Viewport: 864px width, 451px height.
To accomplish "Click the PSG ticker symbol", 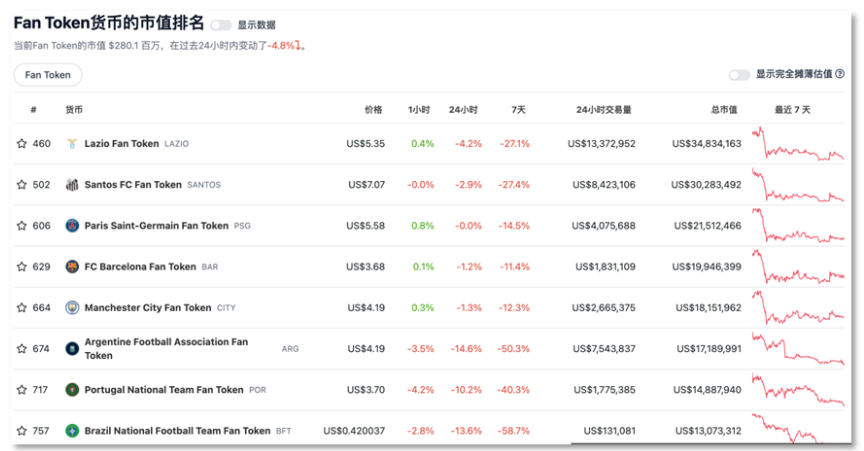I will (242, 226).
